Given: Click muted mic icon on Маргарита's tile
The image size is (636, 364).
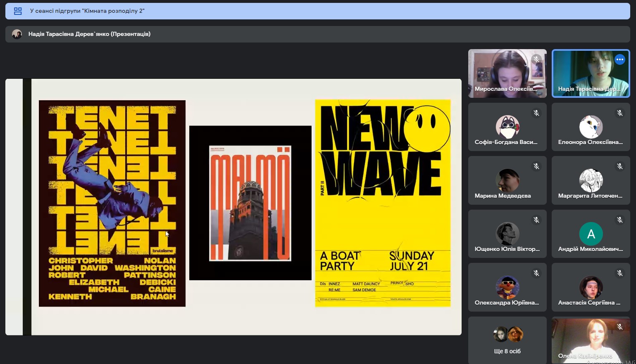Looking at the screenshot, I should [x=619, y=166].
